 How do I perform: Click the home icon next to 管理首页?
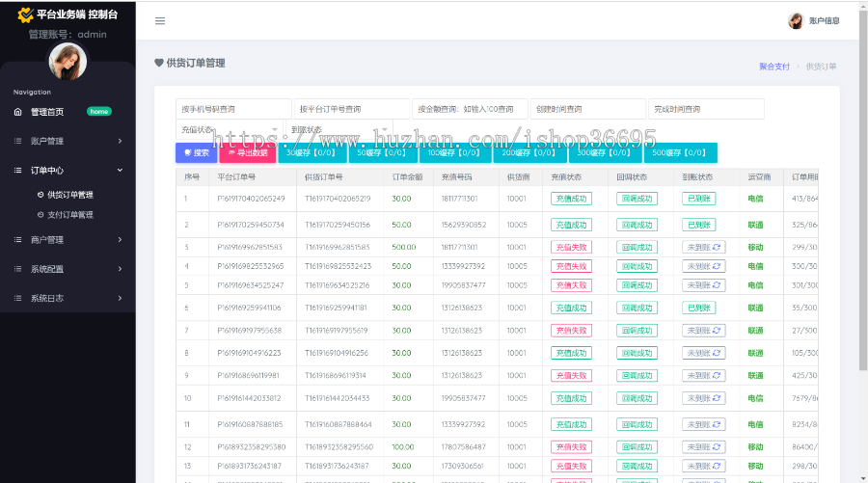point(17,112)
